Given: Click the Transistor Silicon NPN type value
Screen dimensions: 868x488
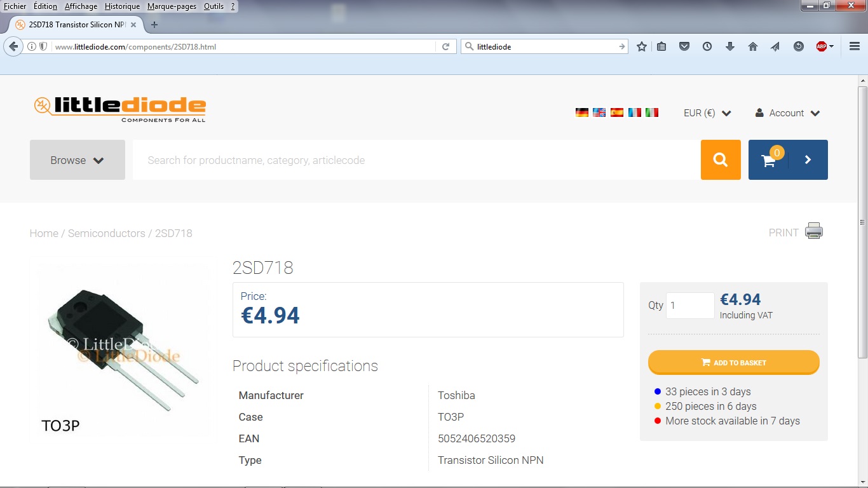Looking at the screenshot, I should pos(491,460).
